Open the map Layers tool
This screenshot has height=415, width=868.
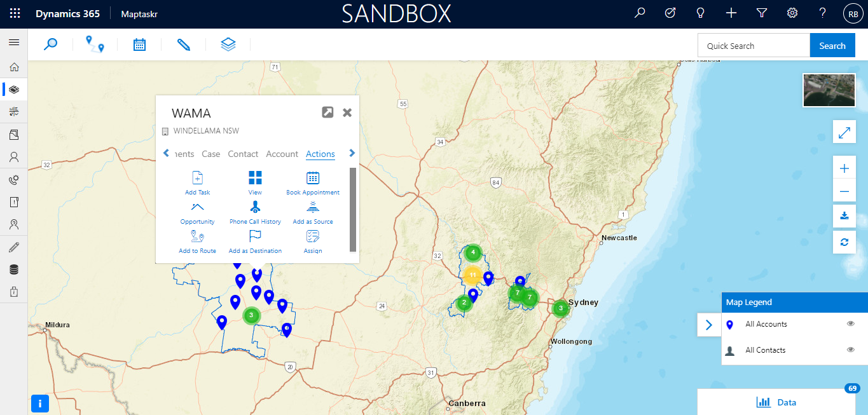(x=228, y=44)
